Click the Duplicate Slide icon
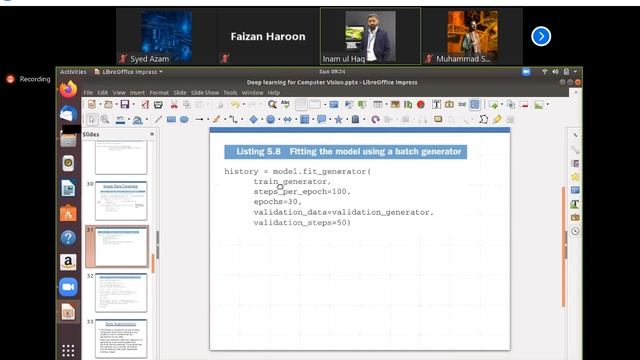The height and width of the screenshot is (360, 640). coord(511,105)
